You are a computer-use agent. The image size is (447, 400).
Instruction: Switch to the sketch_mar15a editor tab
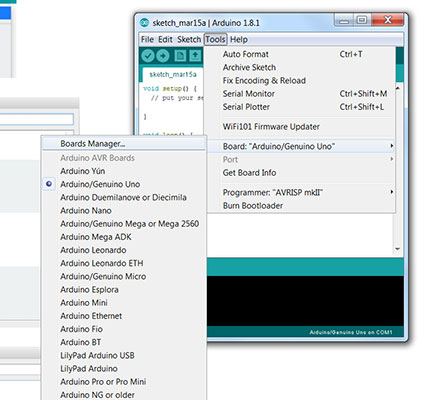pos(173,75)
